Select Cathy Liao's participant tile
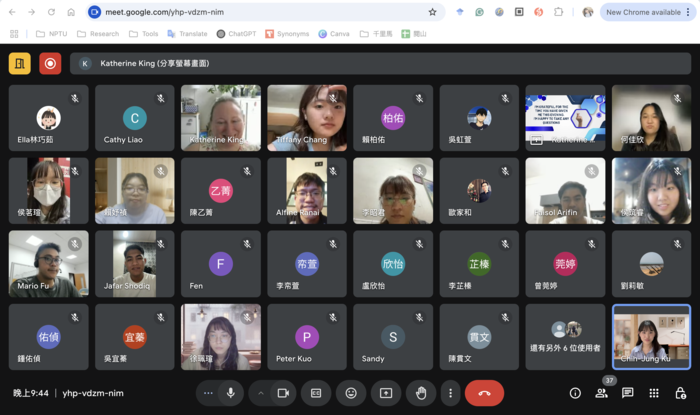 [x=134, y=118]
